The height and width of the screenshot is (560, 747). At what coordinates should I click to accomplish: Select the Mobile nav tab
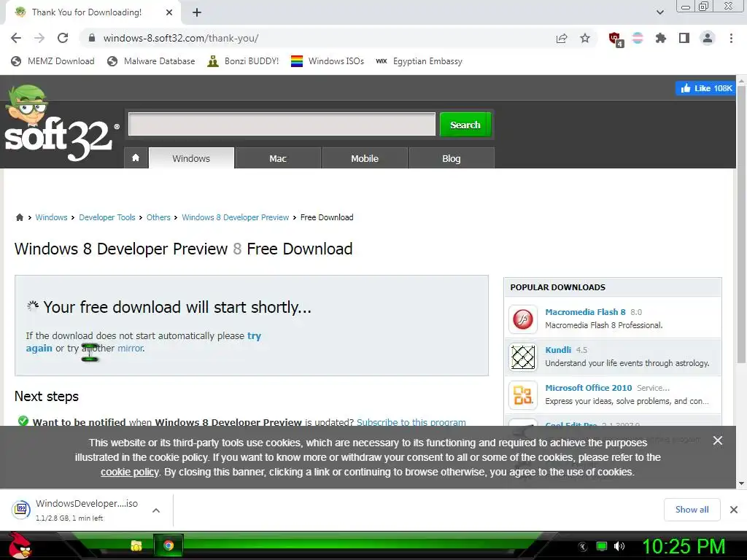click(x=365, y=158)
